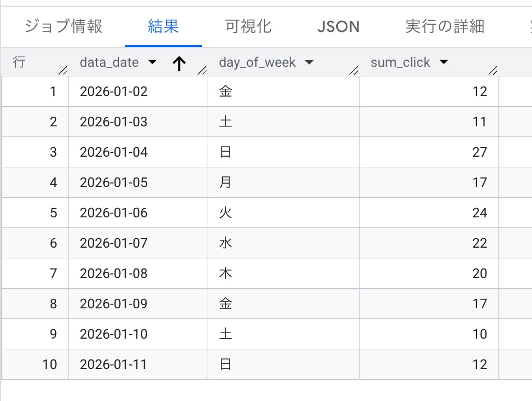Expand the day_of_week column dropdown arrow
The height and width of the screenshot is (401, 532).
click(x=309, y=62)
